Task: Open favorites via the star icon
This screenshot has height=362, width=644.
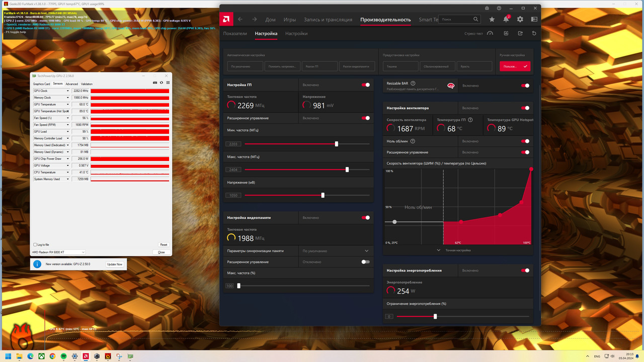Action: 492,19
